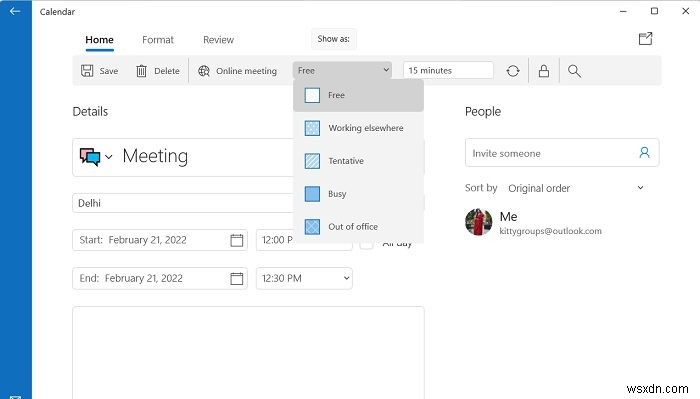Click the Me profile picture

click(479, 221)
